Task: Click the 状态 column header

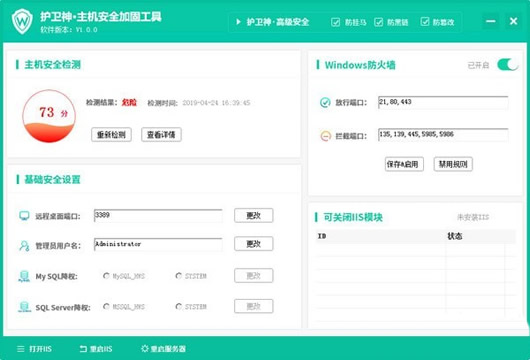Action: [455, 236]
